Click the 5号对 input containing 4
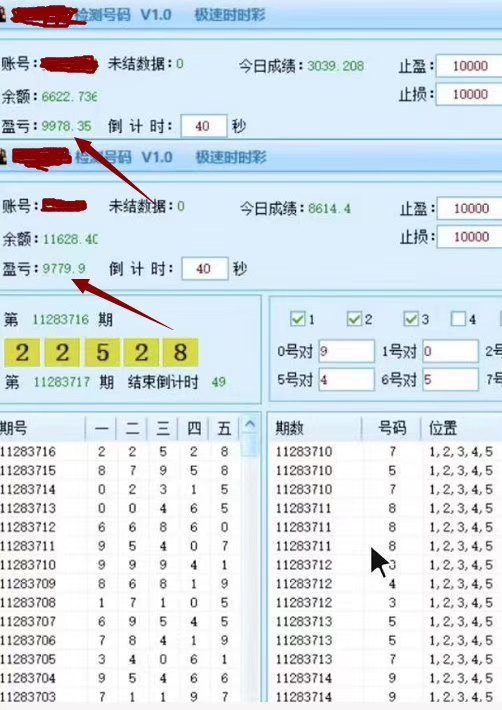This screenshot has height=710, width=502. point(347,379)
